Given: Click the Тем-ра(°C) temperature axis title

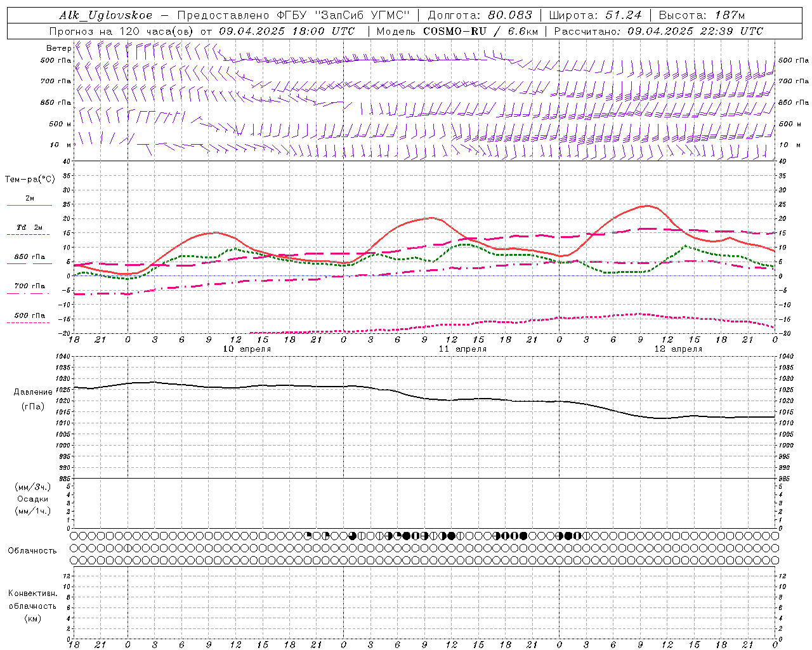Looking at the screenshot, I should pos(30,180).
